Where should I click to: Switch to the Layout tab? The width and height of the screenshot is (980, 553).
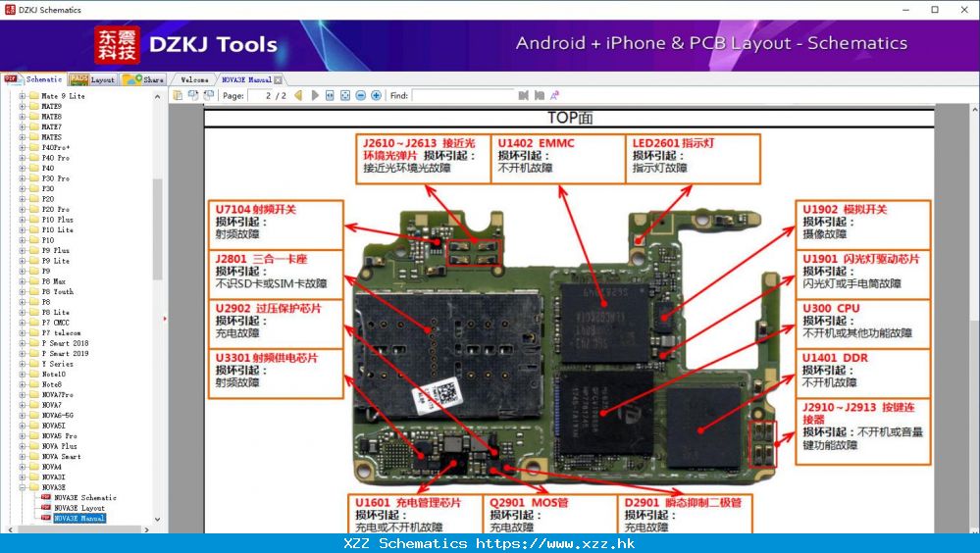pos(92,79)
